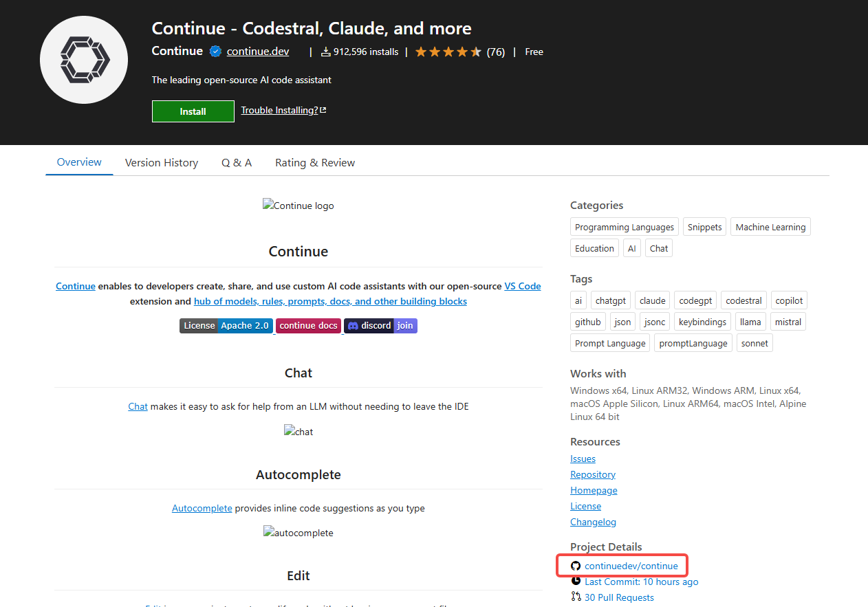The image size is (868, 607).
Task: Click the Continue link in description
Action: (76, 286)
